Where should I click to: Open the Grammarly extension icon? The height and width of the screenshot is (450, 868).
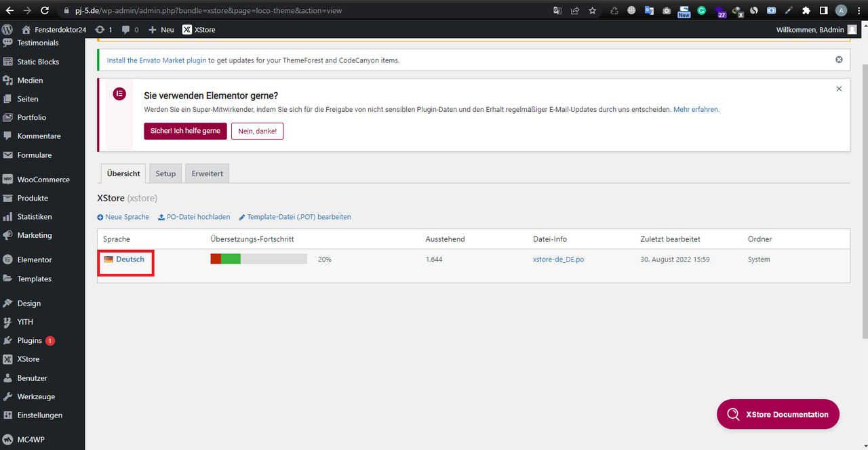coord(701,10)
